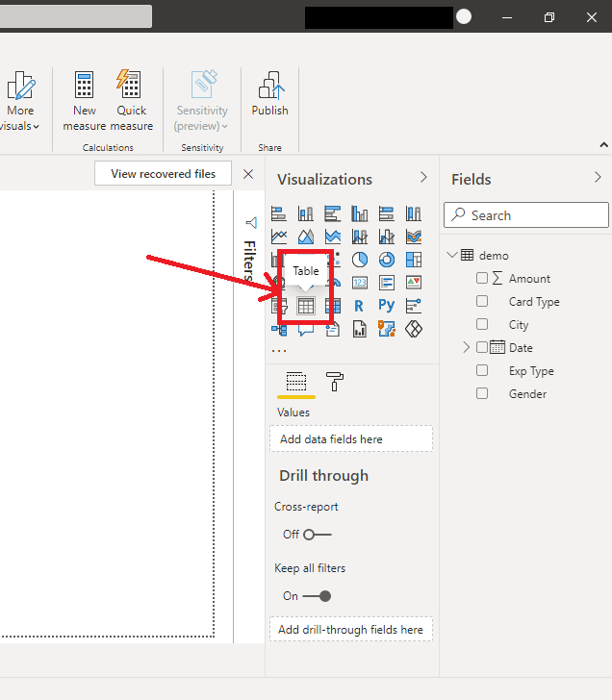Select the Donut chart visual

(x=387, y=260)
